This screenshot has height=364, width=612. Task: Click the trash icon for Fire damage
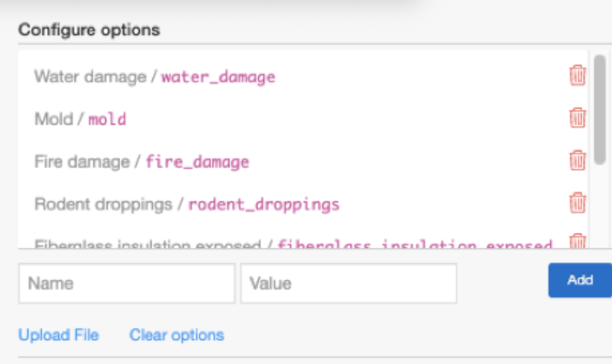[x=577, y=160]
